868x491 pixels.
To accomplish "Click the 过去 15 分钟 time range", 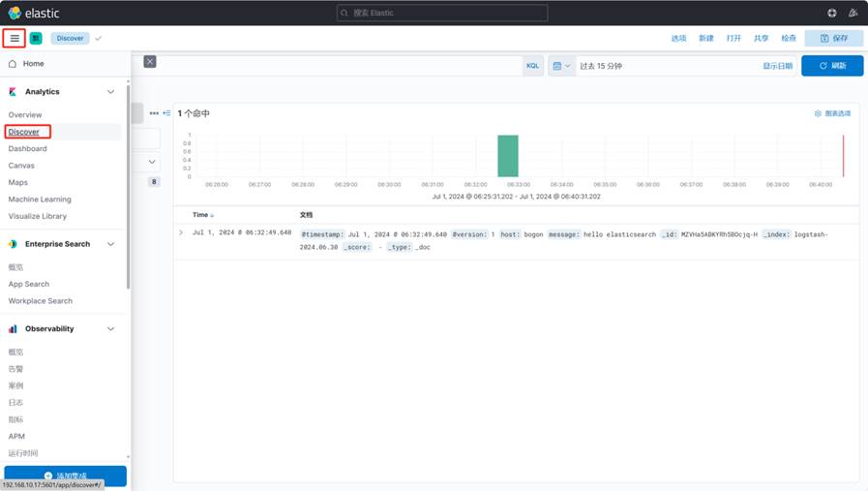I will [x=601, y=66].
